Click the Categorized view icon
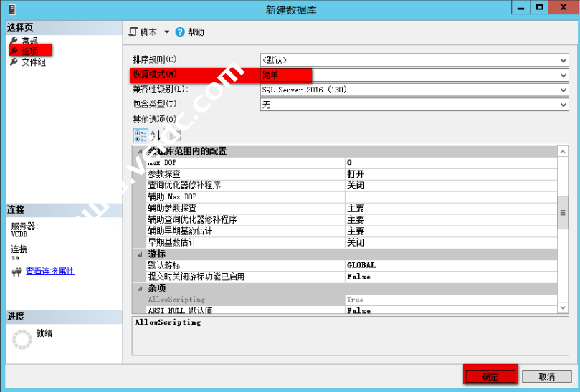 [139, 135]
